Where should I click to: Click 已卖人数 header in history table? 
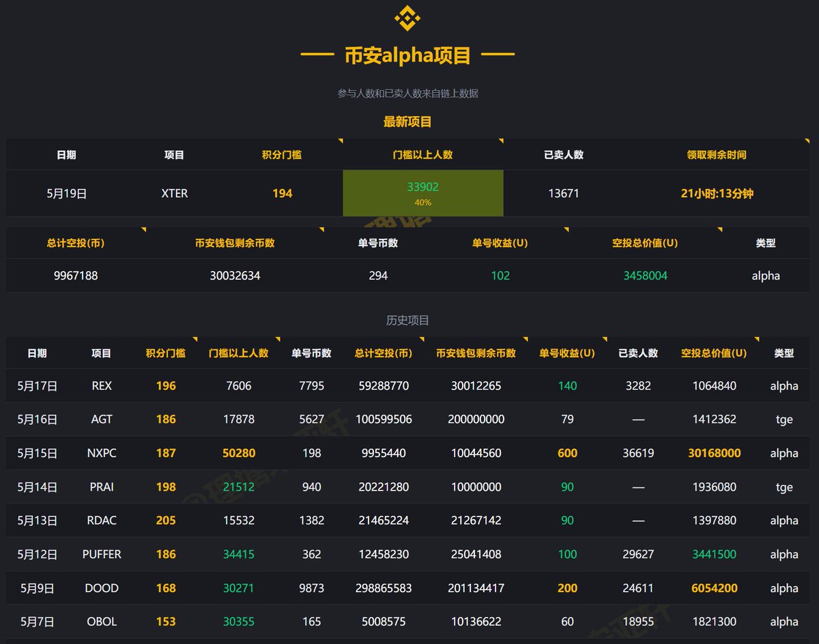coord(638,353)
